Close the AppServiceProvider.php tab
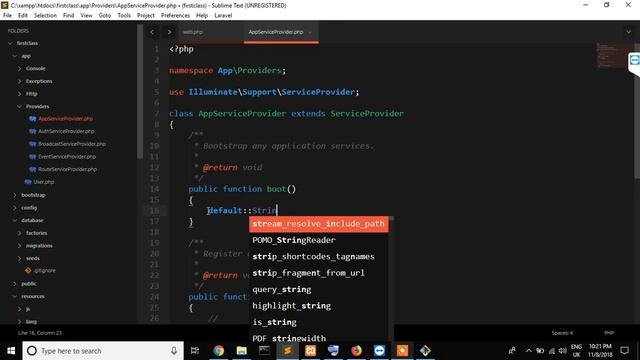The height and width of the screenshot is (360, 640). tap(310, 32)
